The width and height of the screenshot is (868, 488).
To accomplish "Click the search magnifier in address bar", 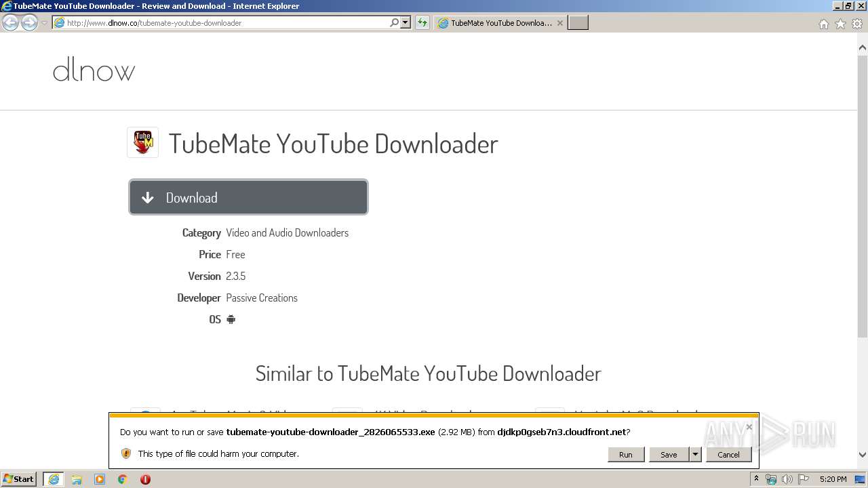I will click(395, 22).
